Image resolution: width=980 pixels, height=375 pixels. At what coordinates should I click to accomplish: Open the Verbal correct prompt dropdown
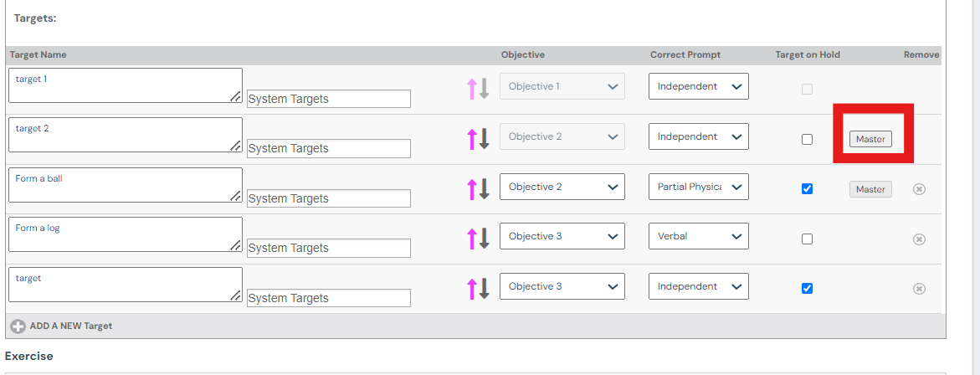[x=698, y=236]
